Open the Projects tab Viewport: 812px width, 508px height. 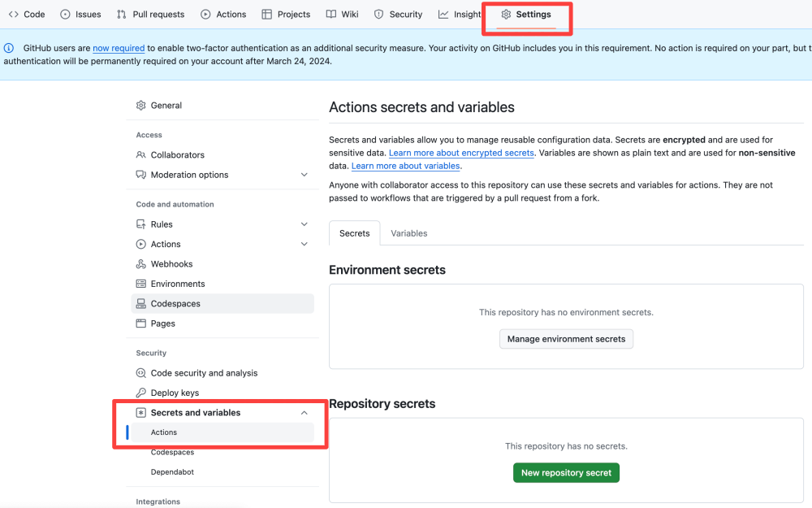point(286,15)
